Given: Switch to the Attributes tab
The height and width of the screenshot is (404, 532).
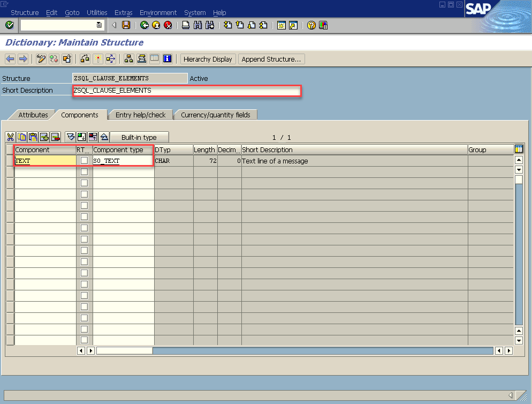Looking at the screenshot, I should coord(33,115).
